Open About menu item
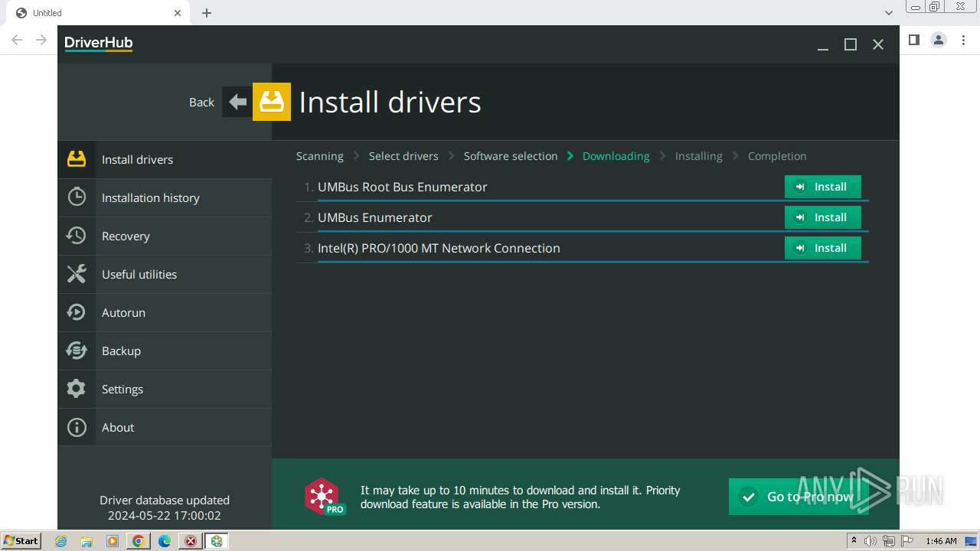 click(x=165, y=427)
